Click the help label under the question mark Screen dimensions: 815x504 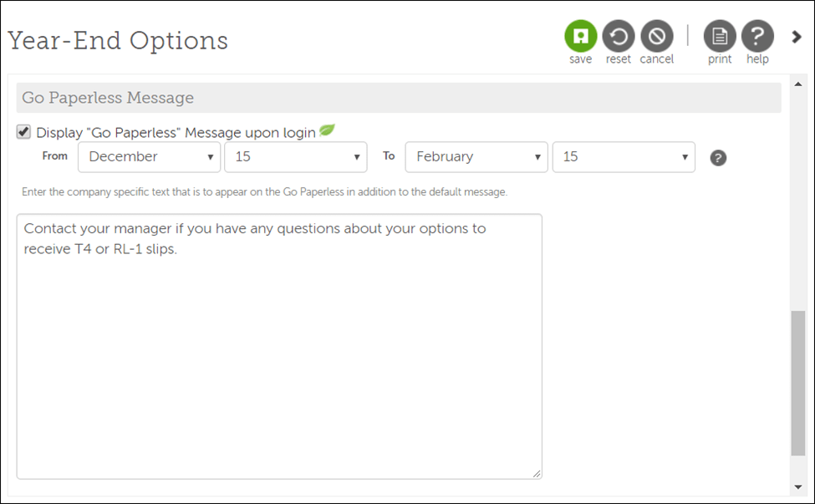[757, 59]
